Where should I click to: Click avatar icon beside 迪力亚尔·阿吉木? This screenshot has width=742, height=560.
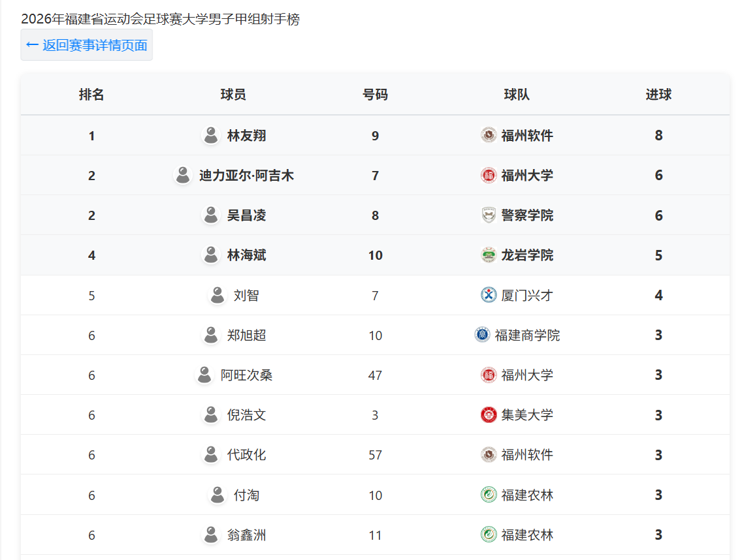(x=183, y=175)
